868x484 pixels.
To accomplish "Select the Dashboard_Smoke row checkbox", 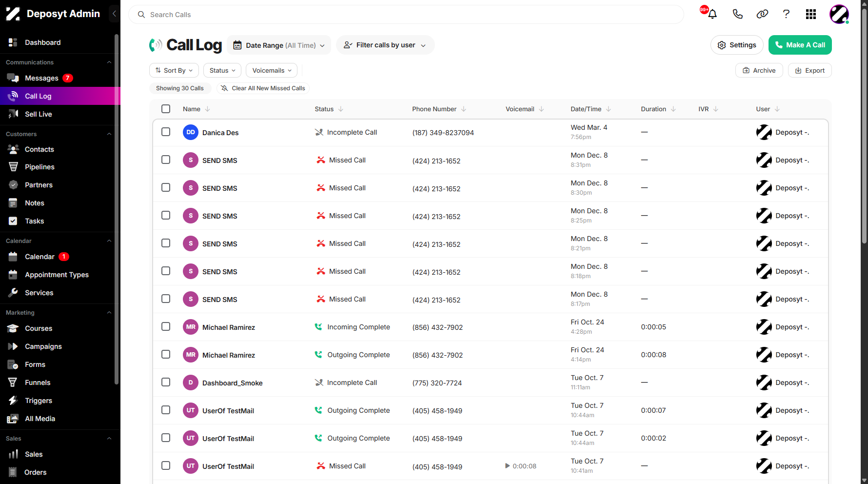I will tap(166, 382).
